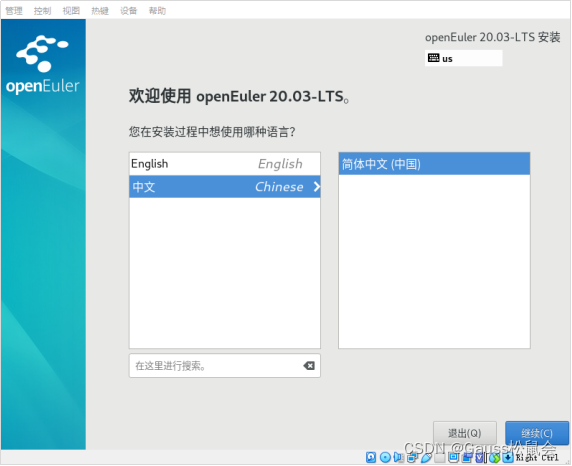Click the USB device status icon

[426, 457]
